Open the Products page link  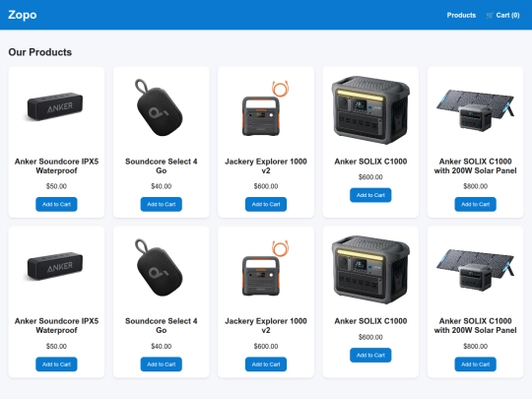461,15
